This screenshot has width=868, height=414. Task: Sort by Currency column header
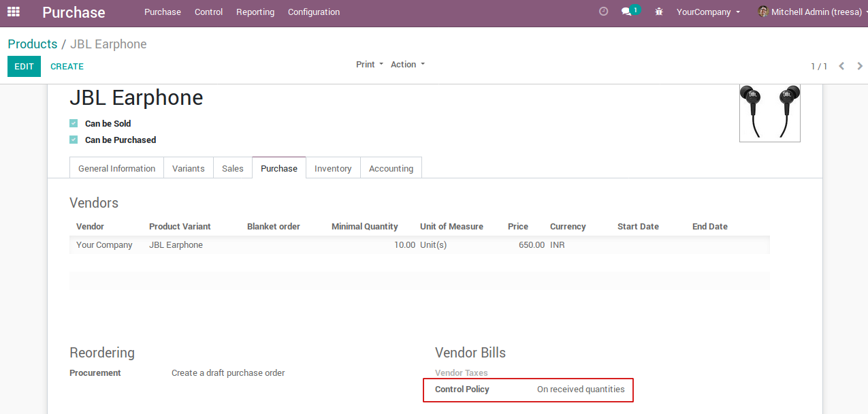tap(568, 226)
